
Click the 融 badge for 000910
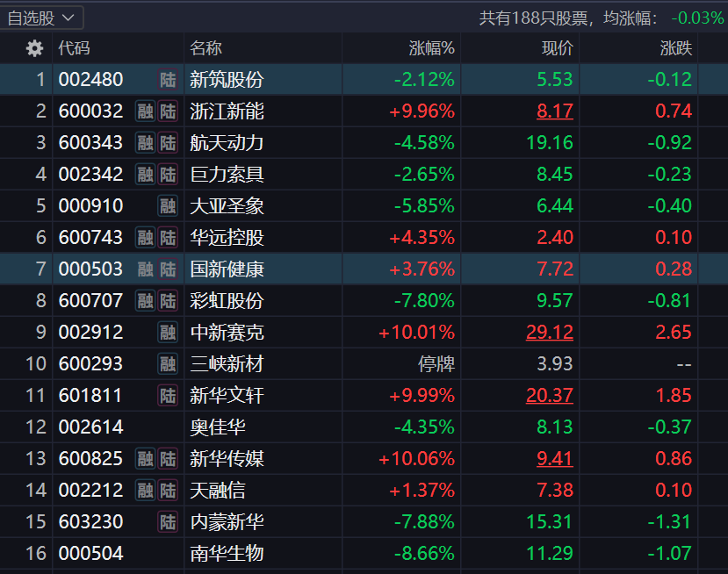point(168,206)
